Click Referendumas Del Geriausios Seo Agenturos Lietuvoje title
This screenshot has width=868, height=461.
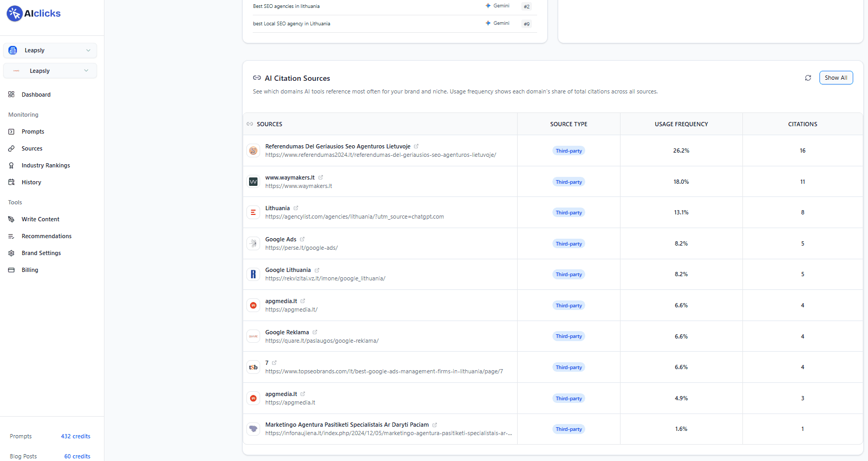(x=338, y=146)
